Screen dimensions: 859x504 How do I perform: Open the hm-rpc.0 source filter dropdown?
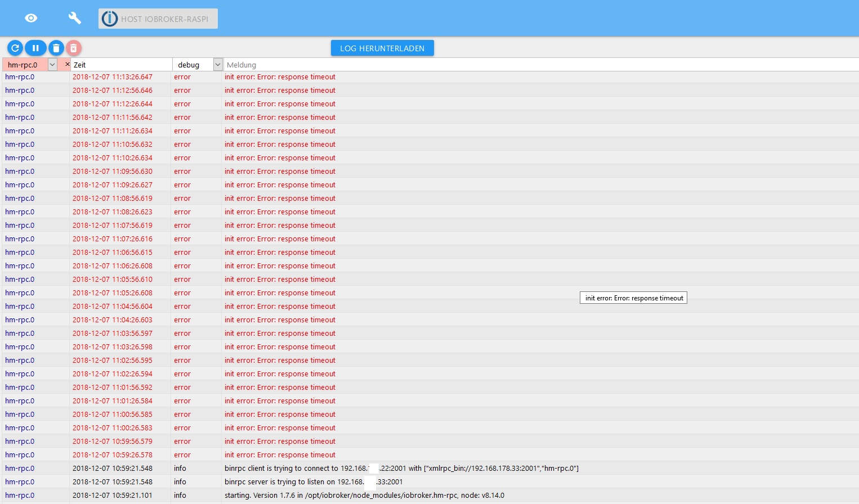[52, 65]
